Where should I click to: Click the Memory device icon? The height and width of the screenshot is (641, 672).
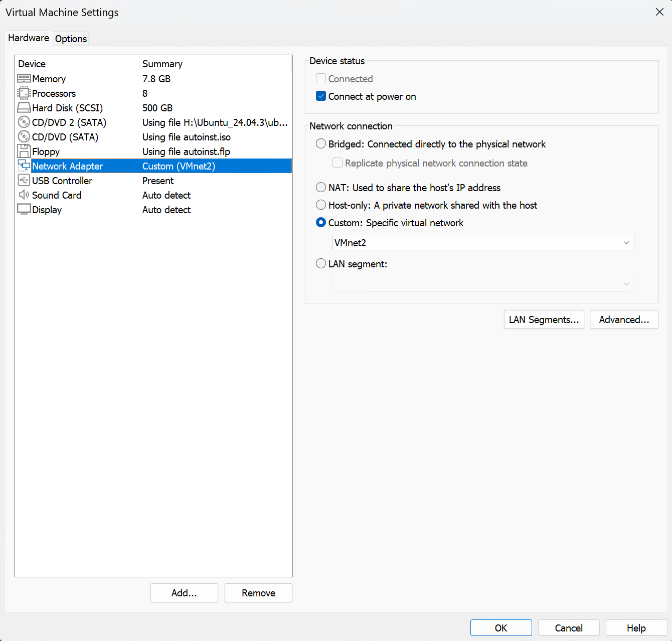24,79
